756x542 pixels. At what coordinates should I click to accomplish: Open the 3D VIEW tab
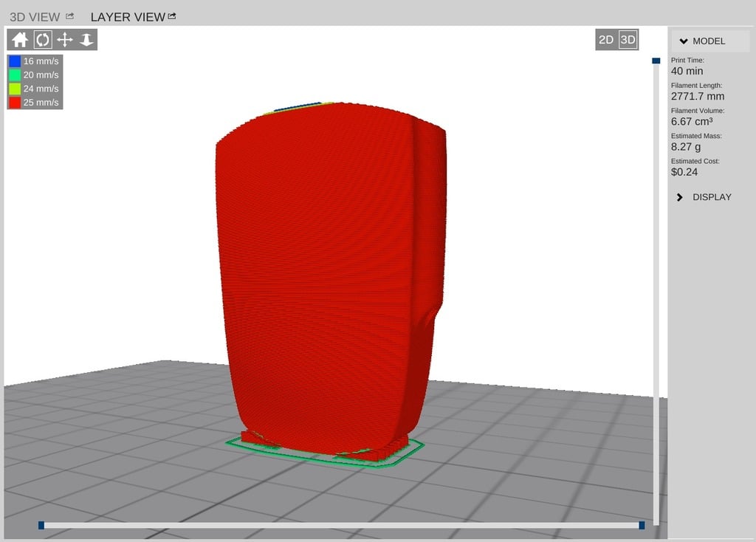(x=35, y=17)
